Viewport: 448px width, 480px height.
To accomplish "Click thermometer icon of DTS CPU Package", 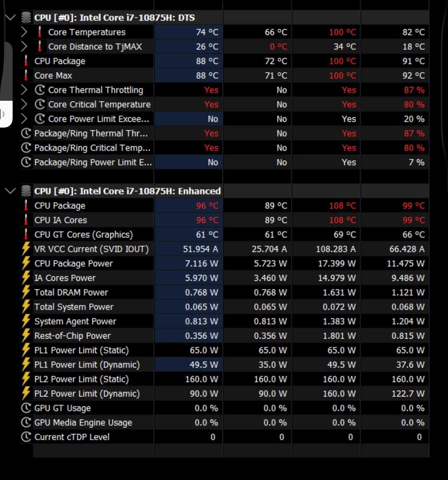I will coord(26,61).
